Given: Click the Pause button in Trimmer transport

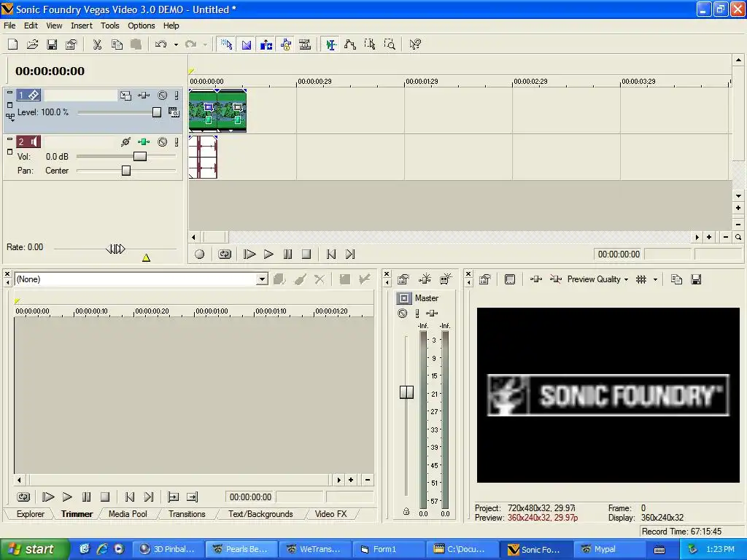Looking at the screenshot, I should 86,497.
